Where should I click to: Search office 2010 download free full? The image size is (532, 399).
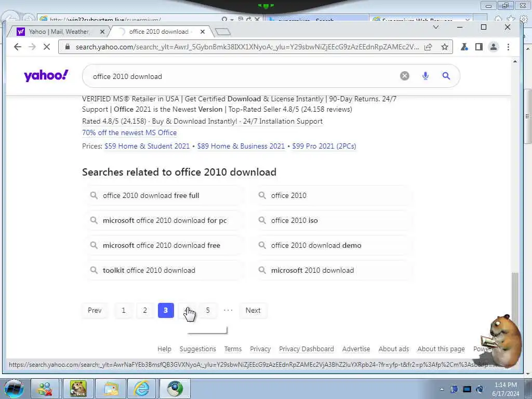(165, 195)
